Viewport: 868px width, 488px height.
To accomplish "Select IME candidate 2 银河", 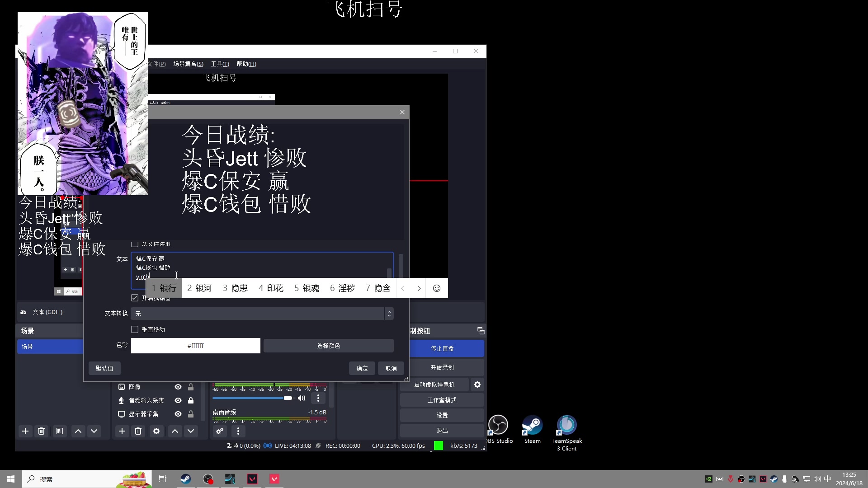I will pos(200,288).
